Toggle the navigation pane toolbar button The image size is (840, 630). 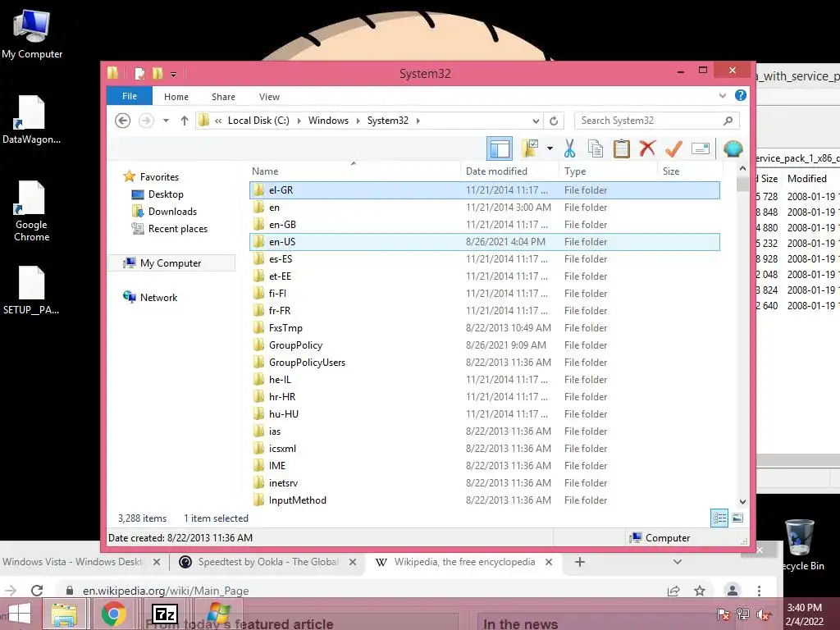(x=500, y=148)
